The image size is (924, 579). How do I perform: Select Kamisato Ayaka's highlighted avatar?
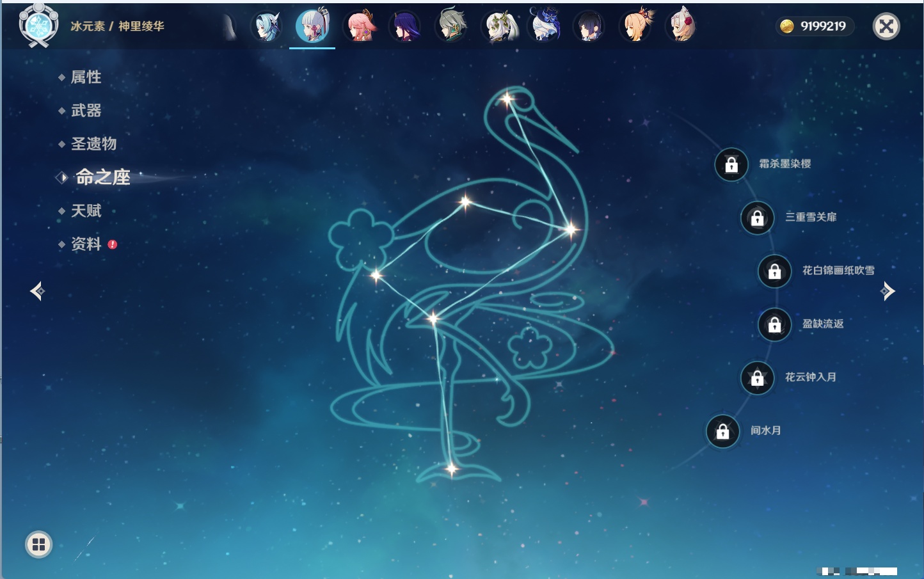(x=312, y=26)
